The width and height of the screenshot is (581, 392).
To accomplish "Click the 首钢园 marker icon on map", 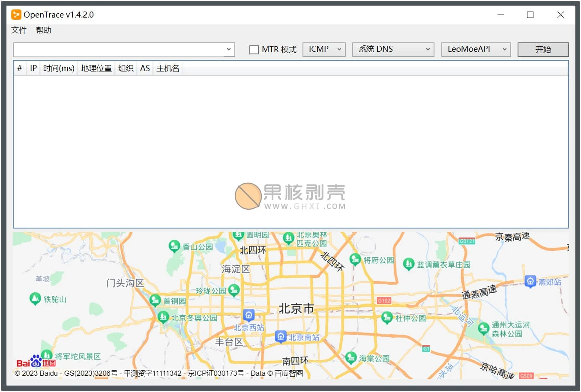I will (155, 300).
